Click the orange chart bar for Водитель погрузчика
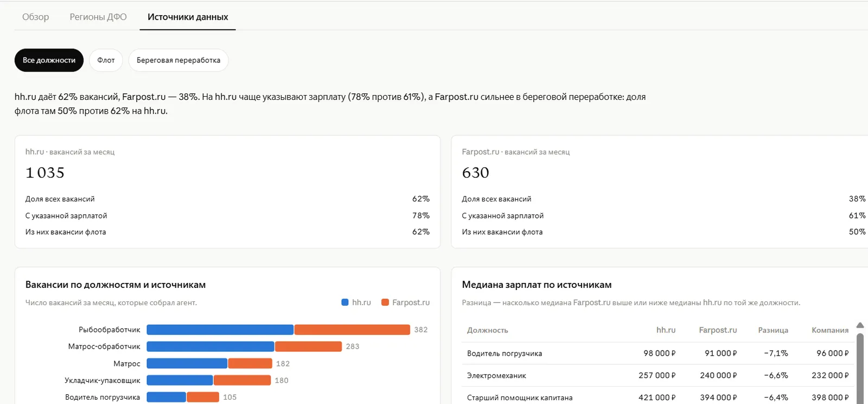 (203, 397)
